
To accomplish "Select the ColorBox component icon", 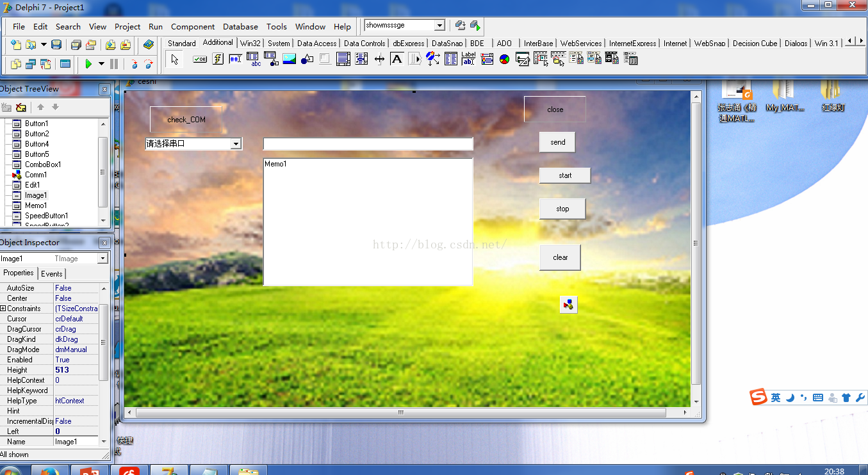I will 486,60.
